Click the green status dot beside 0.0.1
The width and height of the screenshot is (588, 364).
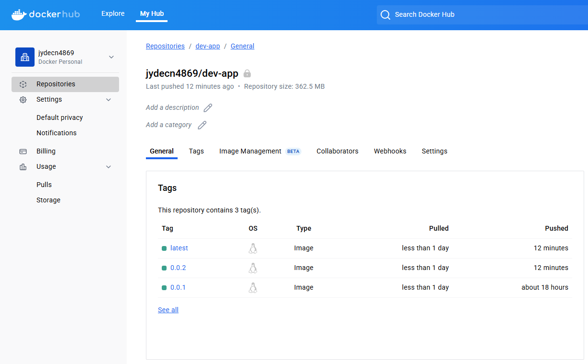(x=164, y=288)
